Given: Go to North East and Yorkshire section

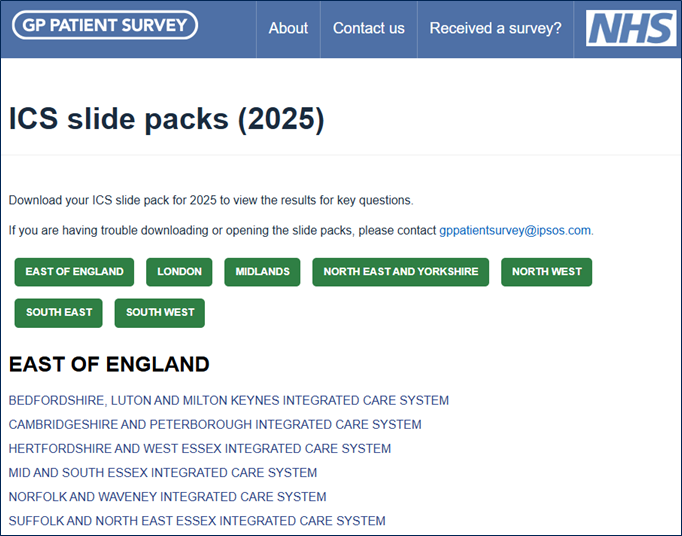Looking at the screenshot, I should [401, 272].
